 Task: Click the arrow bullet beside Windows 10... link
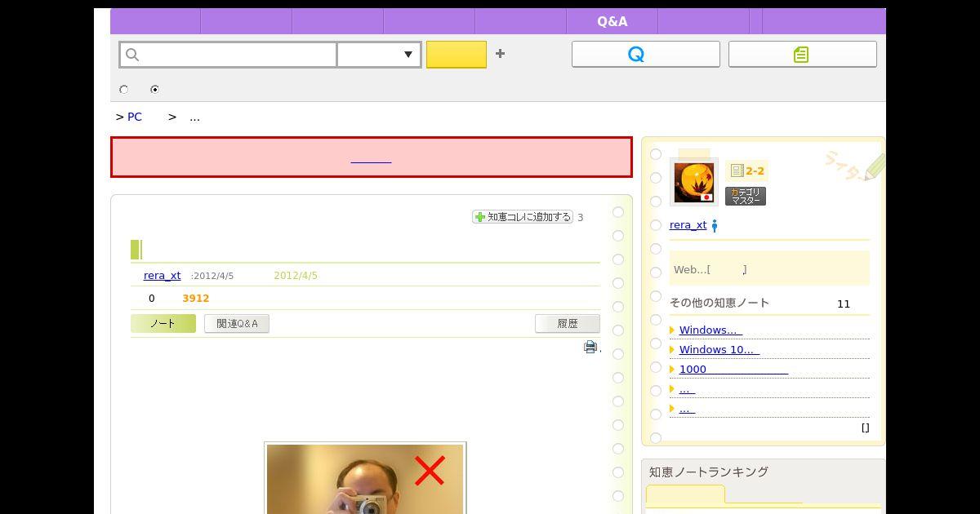click(x=672, y=350)
